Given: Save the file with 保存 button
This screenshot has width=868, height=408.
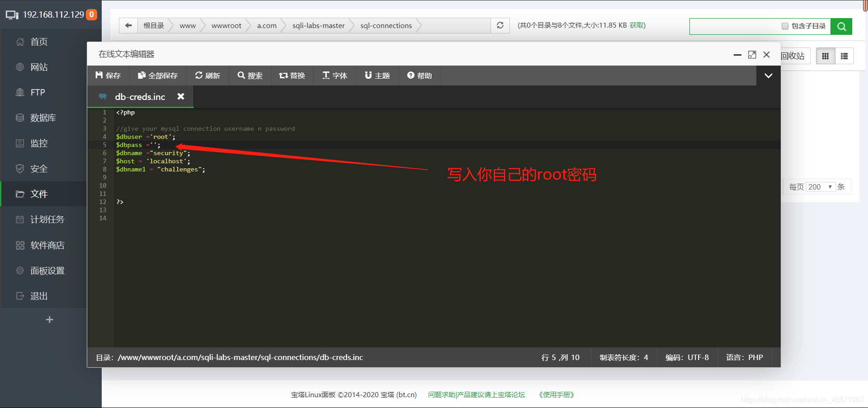Looking at the screenshot, I should coord(108,76).
